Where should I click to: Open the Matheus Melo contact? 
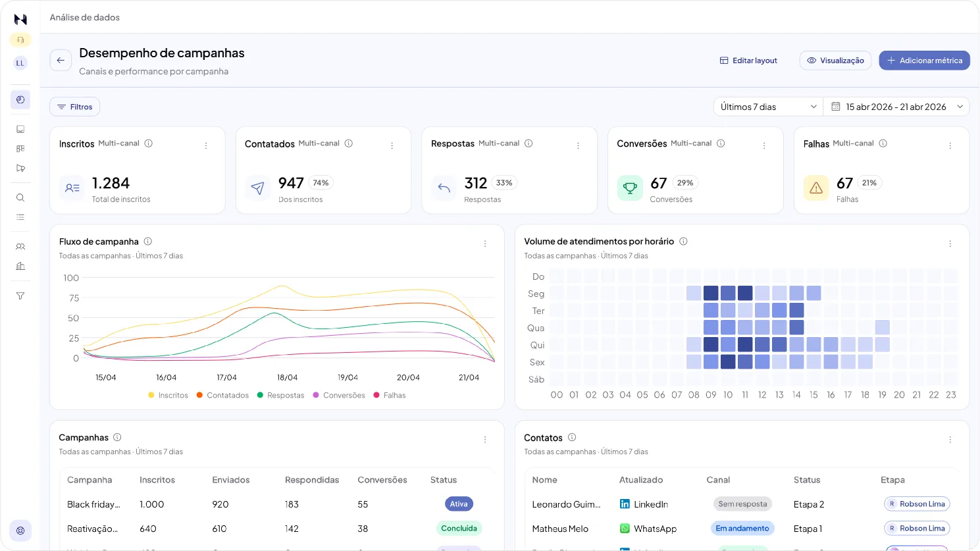coord(561,529)
